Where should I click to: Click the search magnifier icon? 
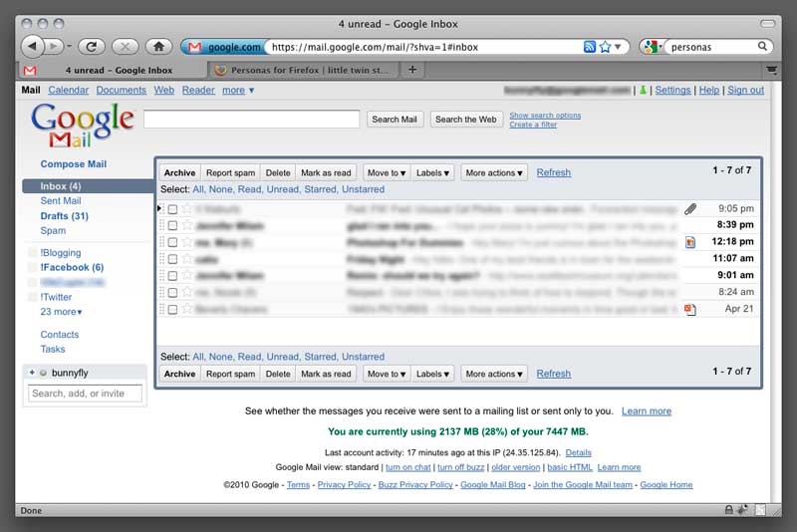(x=762, y=46)
